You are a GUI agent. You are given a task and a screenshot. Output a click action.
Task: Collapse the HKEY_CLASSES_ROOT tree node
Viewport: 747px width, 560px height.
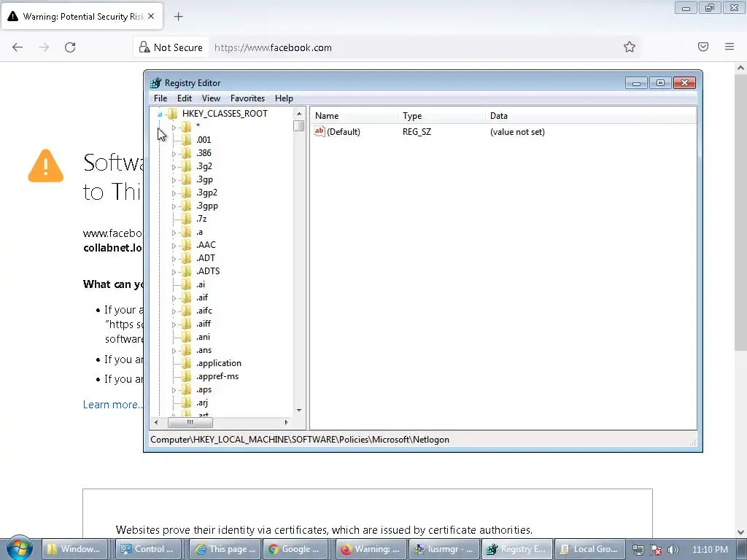tap(160, 114)
